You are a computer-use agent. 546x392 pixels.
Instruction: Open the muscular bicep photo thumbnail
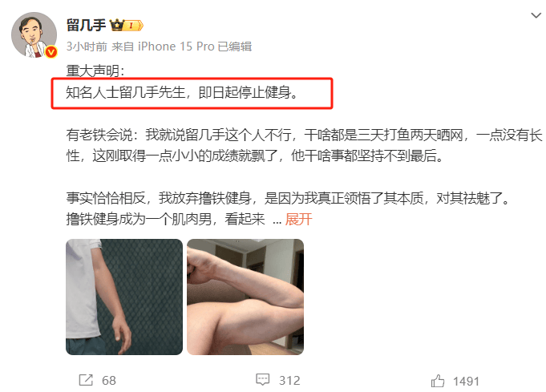click(245, 297)
